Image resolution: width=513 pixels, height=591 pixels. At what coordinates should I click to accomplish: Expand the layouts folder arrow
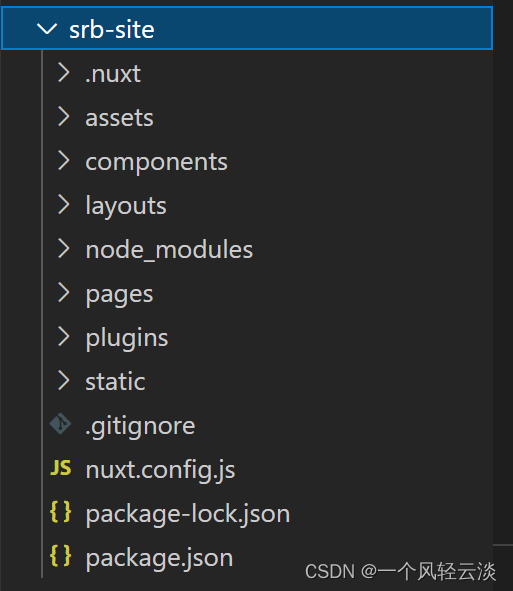pyautogui.click(x=63, y=205)
